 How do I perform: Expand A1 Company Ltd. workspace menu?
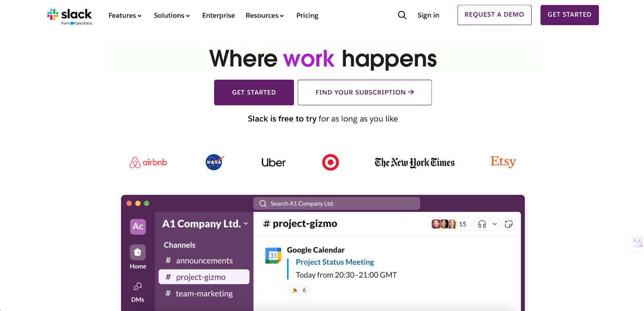point(205,224)
